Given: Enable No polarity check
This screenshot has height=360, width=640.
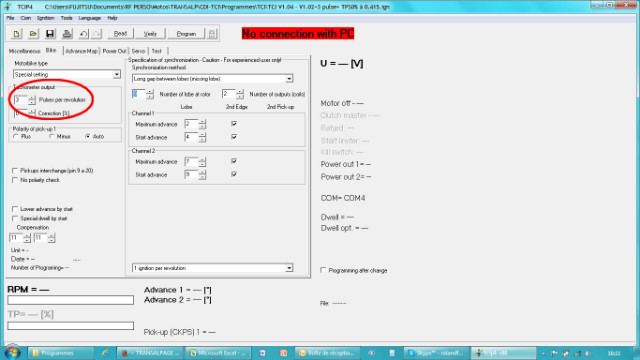Looking at the screenshot, I should [15, 180].
